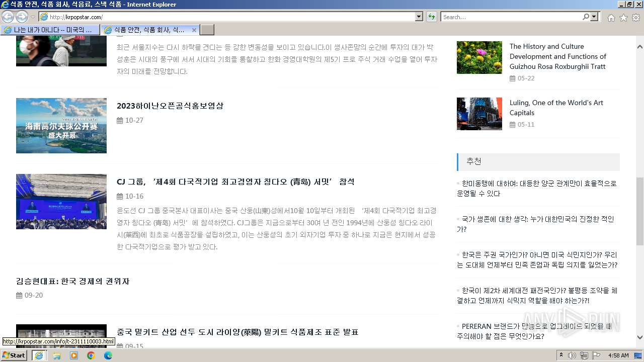Viewport: 644px width, 362px height.
Task: Click the browser Back arrow button
Action: click(x=8, y=17)
